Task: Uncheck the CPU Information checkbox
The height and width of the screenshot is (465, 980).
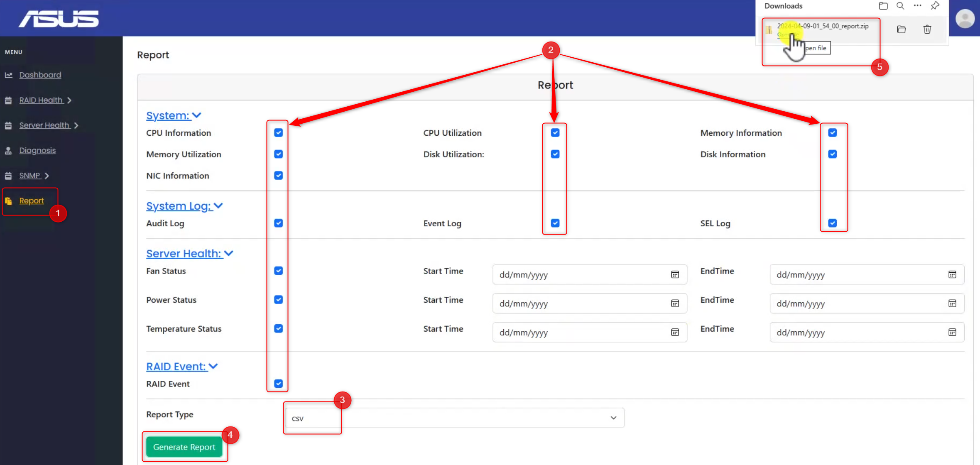Action: click(278, 133)
